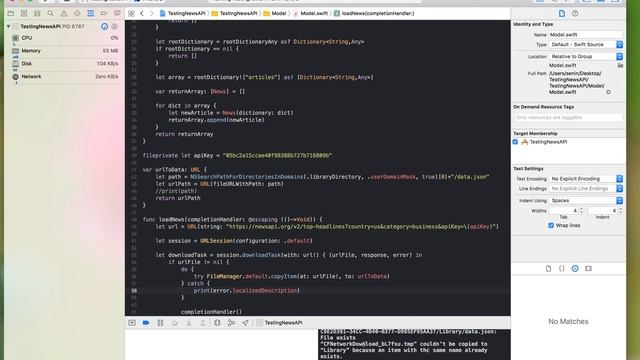Select TestingNewsAPI process in debug bar
The height and width of the screenshot is (360, 640).
[x=280, y=323]
